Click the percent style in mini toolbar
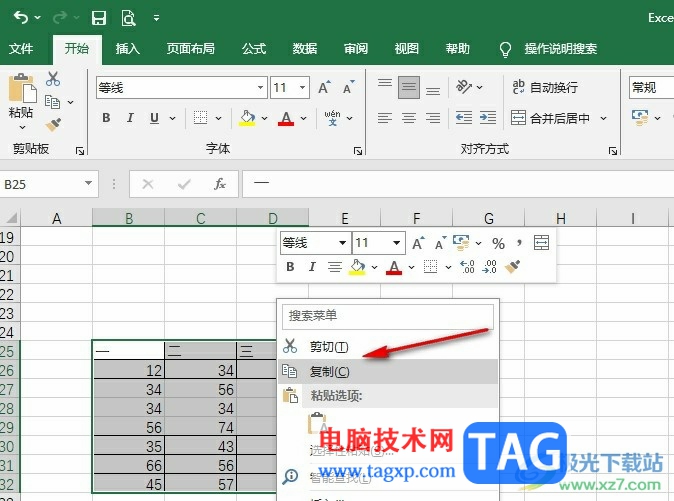 [x=498, y=244]
